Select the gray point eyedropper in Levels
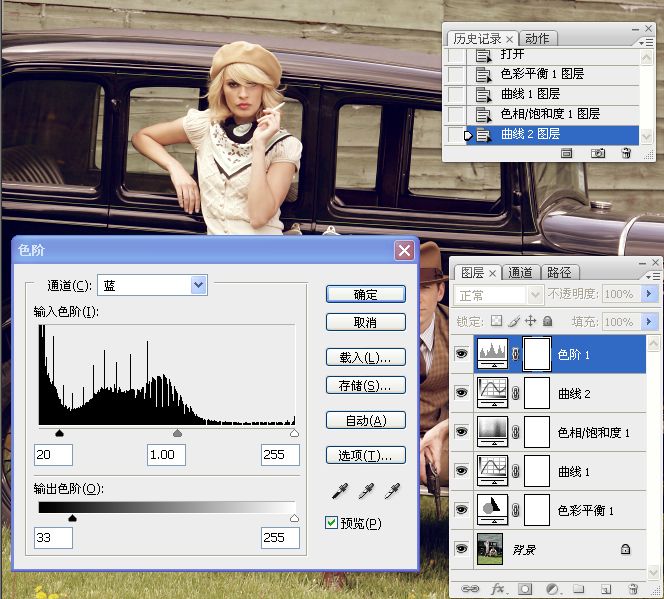 366,491
